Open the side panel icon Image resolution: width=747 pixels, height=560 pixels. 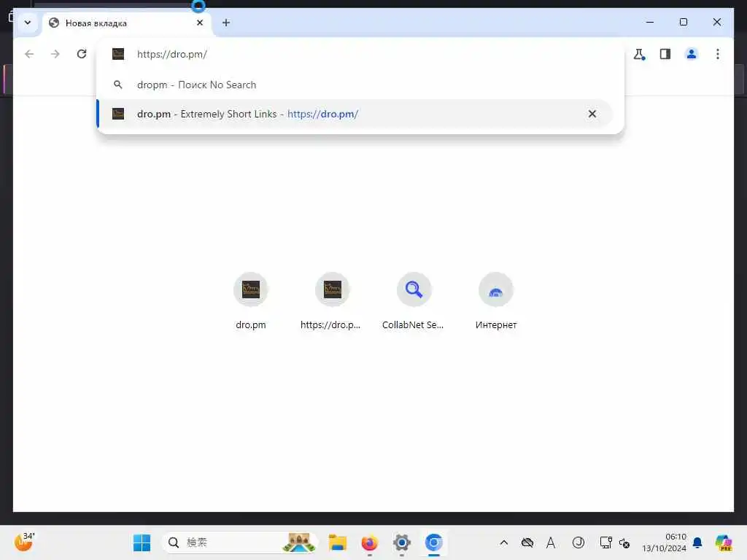pyautogui.click(x=665, y=54)
